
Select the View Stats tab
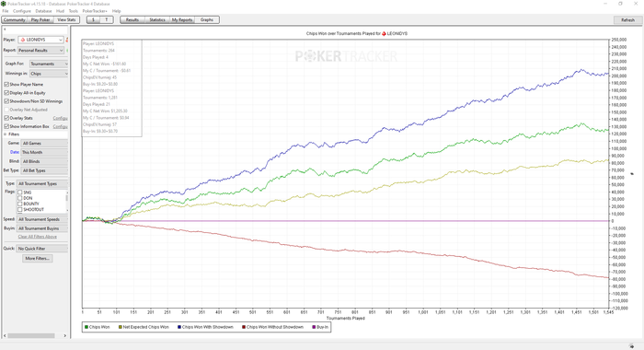coord(66,19)
